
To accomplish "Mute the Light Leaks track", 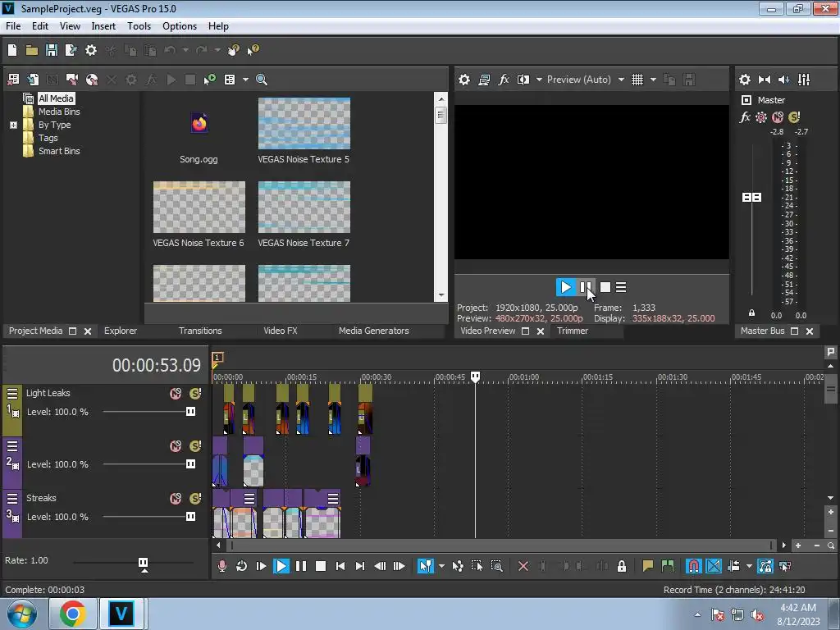I will pyautogui.click(x=176, y=394).
